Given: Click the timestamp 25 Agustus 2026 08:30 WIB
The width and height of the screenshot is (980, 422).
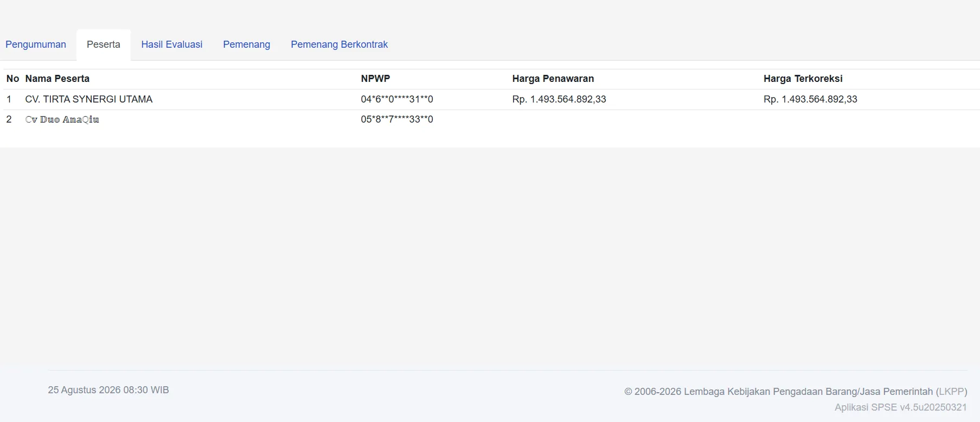Looking at the screenshot, I should pyautogui.click(x=108, y=390).
